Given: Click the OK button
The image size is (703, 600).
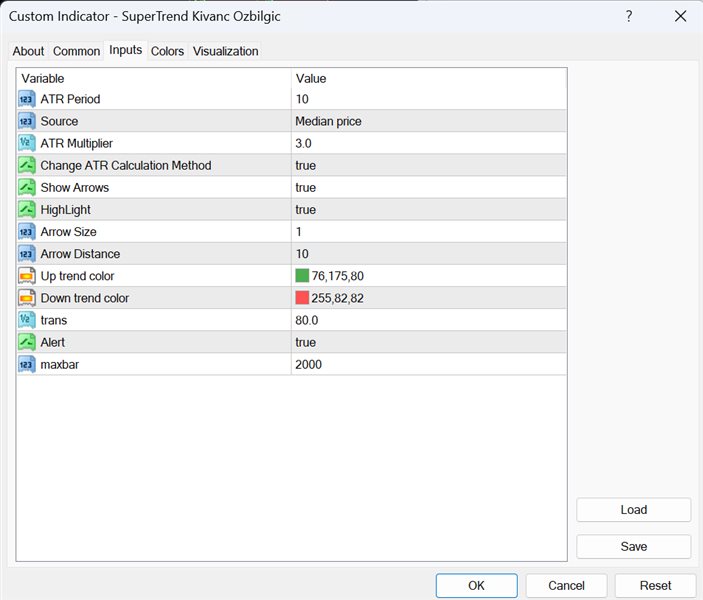Looking at the screenshot, I should tap(477, 585).
